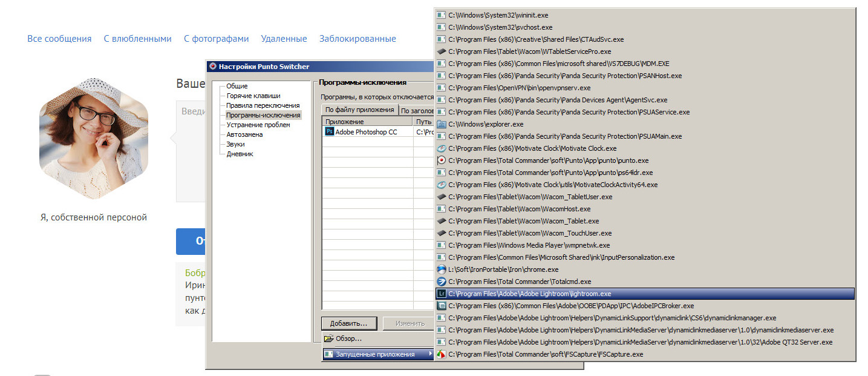
Task: Click the Wacom_TouchUser.exe tablet icon
Action: tap(441, 233)
